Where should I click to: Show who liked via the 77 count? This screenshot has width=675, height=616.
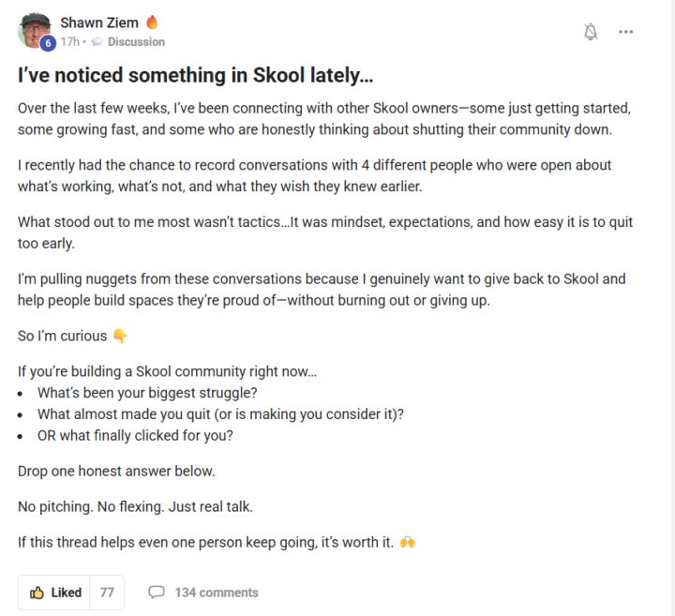(x=107, y=593)
